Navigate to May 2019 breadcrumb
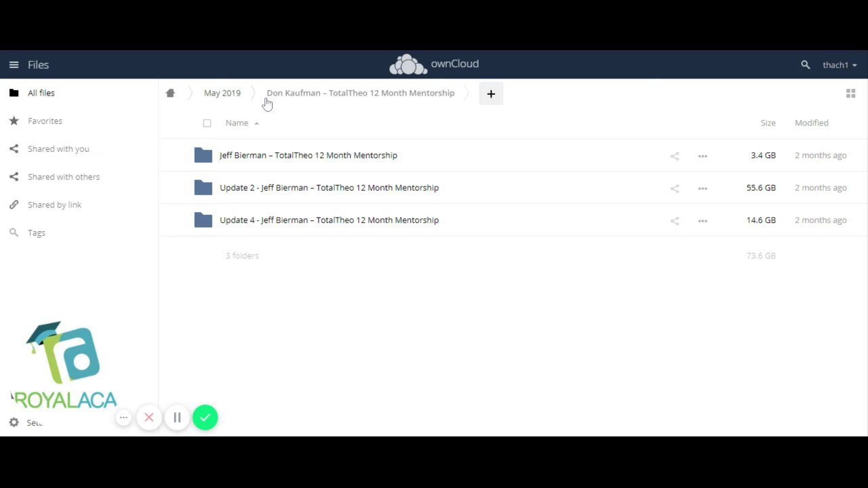Image resolution: width=868 pixels, height=488 pixels. tap(222, 93)
